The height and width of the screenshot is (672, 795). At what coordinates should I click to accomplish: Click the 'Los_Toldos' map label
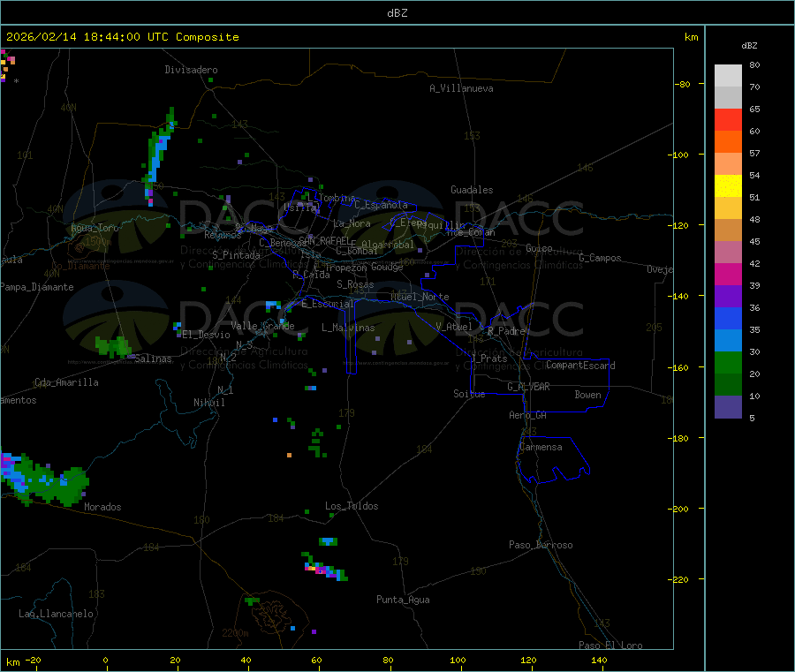tap(352, 506)
